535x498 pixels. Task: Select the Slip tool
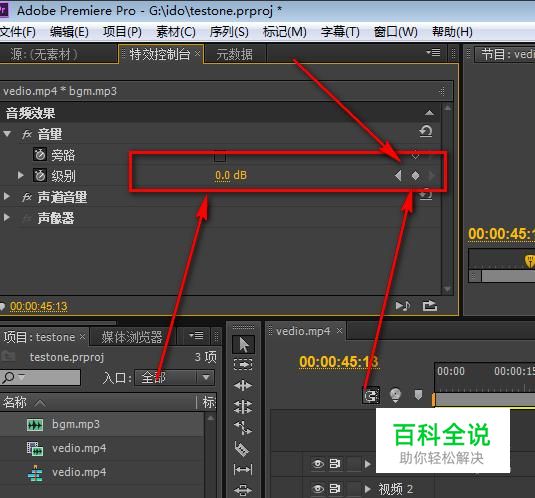pos(243,470)
